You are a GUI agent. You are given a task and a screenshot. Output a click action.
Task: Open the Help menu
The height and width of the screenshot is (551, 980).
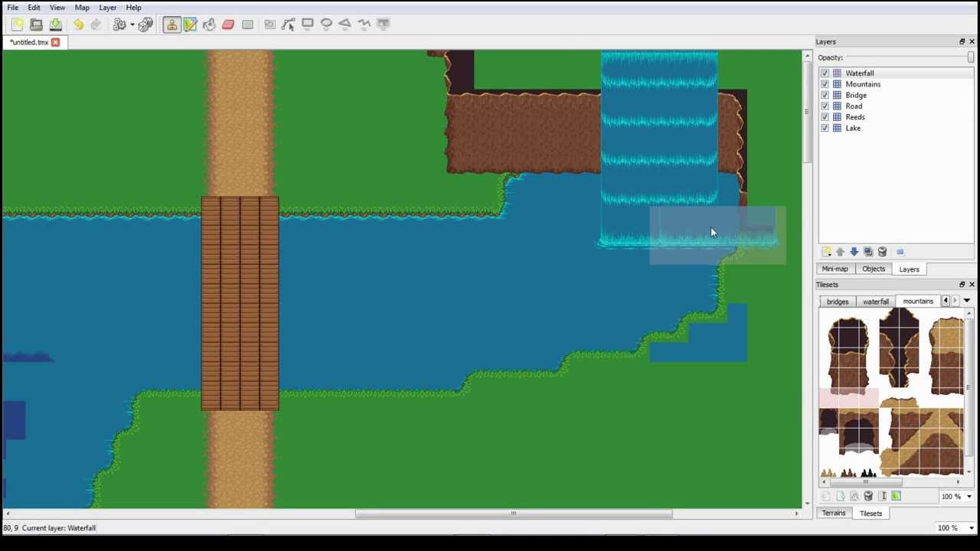pyautogui.click(x=133, y=8)
